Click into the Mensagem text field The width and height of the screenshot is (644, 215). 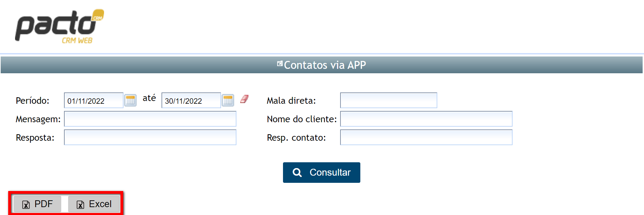coord(150,119)
